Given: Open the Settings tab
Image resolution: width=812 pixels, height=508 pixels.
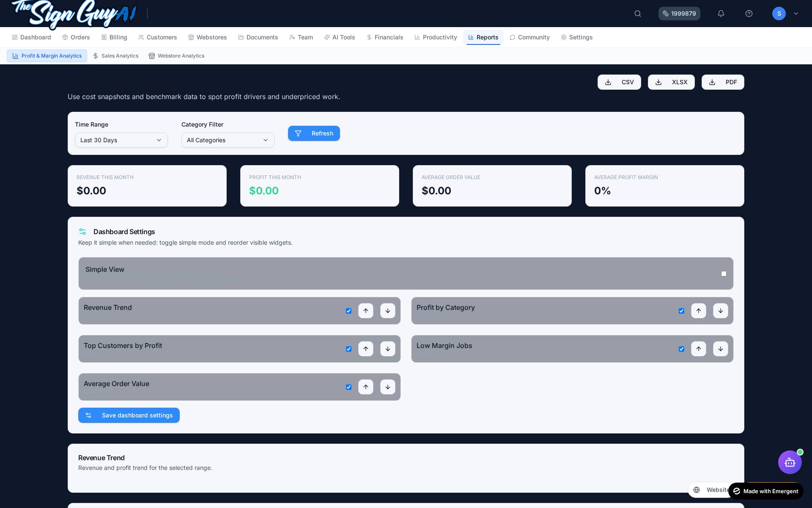Looking at the screenshot, I should coord(577,37).
